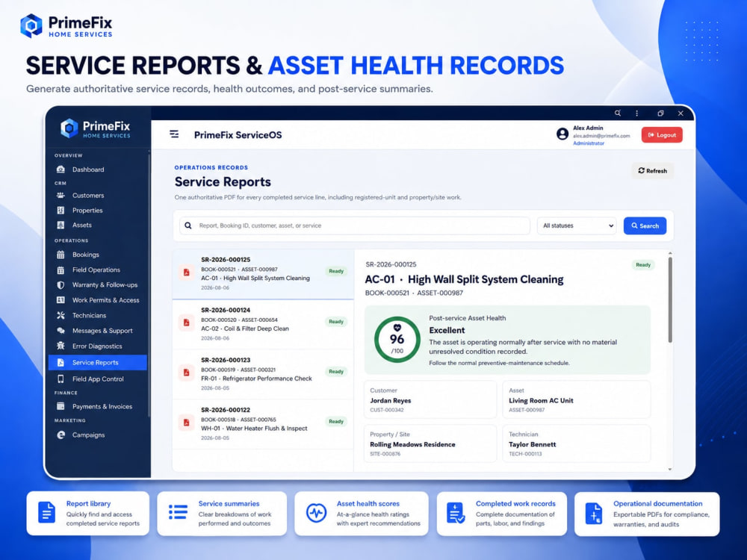
Task: Click the blue Search button
Action: pos(645,225)
